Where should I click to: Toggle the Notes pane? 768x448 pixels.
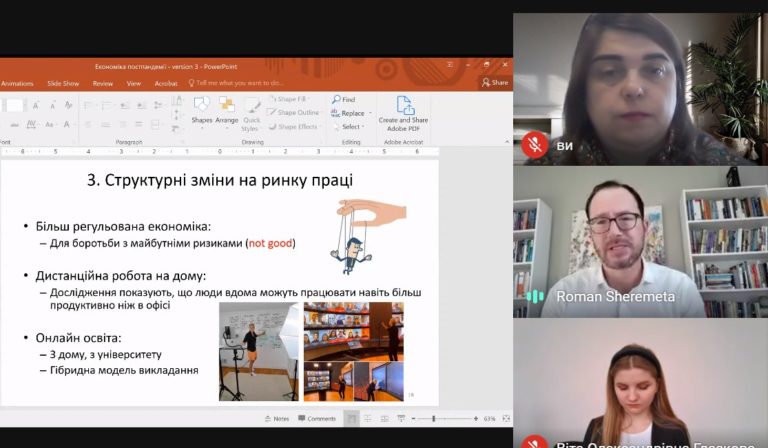[277, 419]
